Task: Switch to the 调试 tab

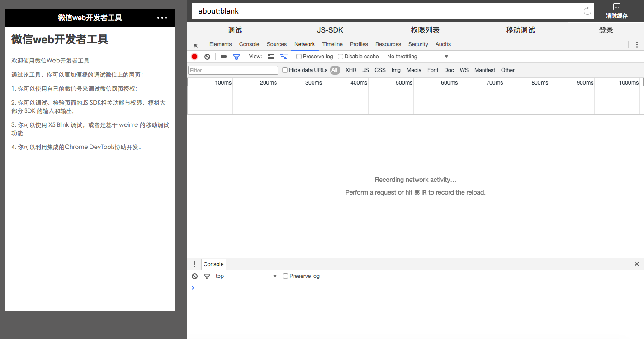Action: coord(235,30)
